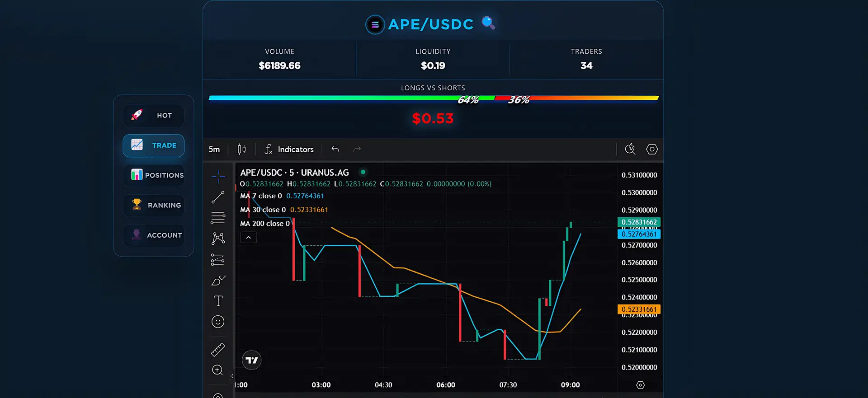The image size is (868, 398).
Task: Collapse the indicator legend chevron
Action: click(x=249, y=238)
